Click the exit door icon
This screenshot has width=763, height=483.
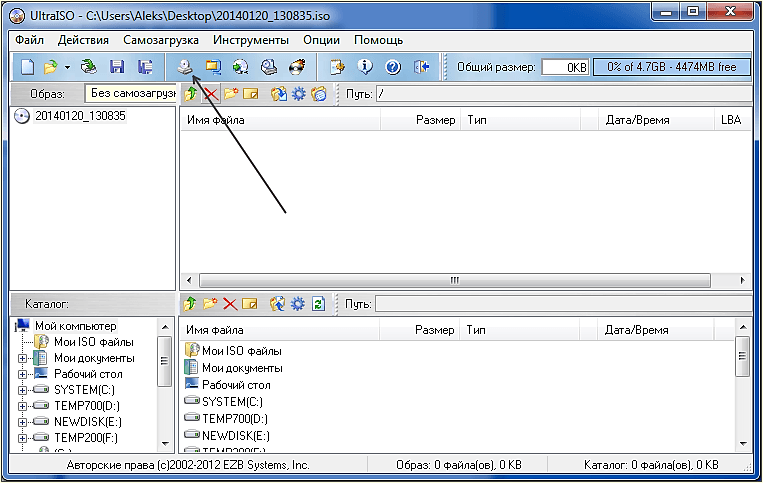(421, 67)
